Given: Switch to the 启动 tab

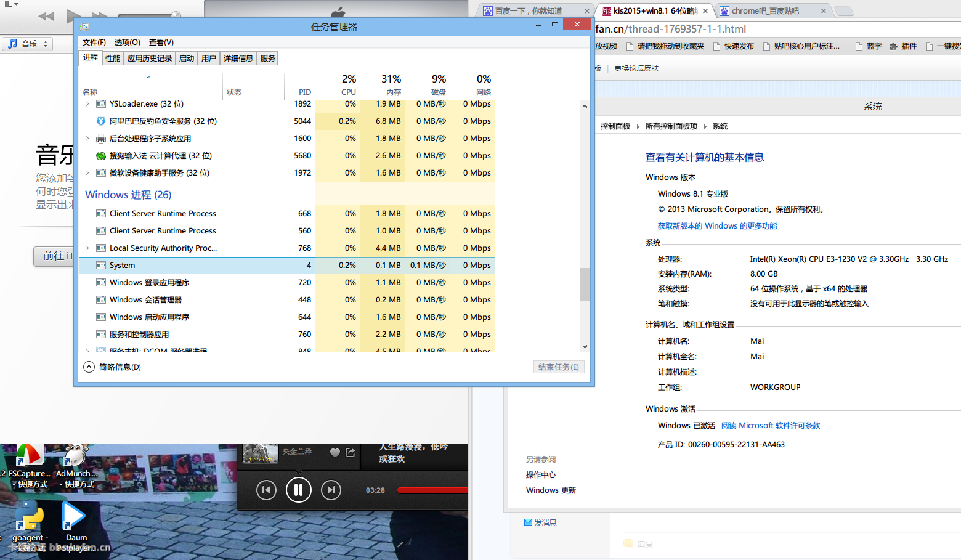Looking at the screenshot, I should click(187, 59).
